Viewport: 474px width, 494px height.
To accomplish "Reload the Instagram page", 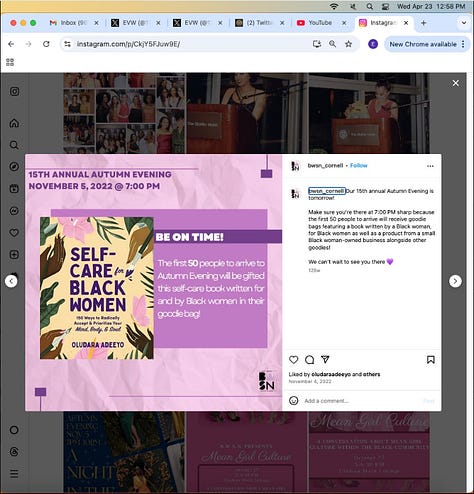I will [46, 44].
